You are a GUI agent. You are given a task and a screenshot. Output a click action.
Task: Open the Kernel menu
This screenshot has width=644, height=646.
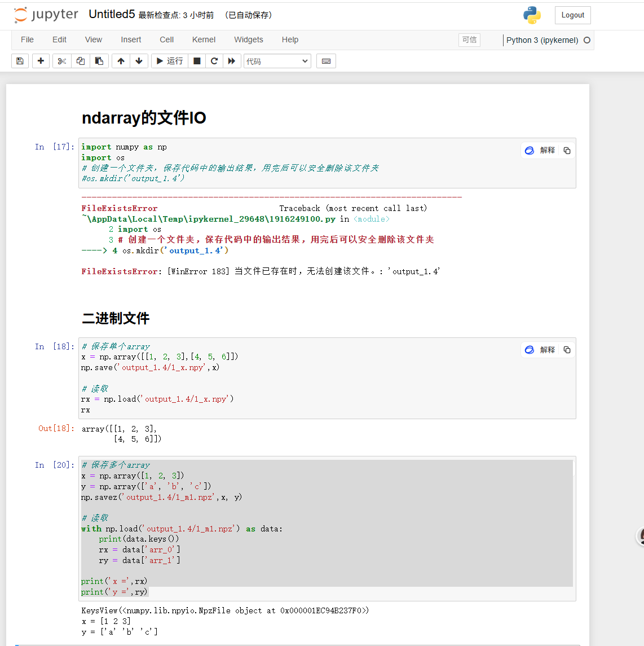(204, 39)
